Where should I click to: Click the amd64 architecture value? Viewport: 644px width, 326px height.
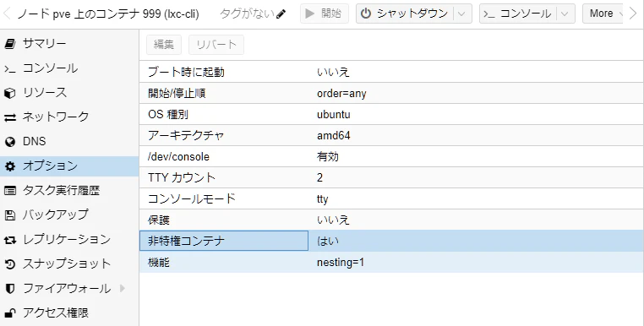coord(334,135)
